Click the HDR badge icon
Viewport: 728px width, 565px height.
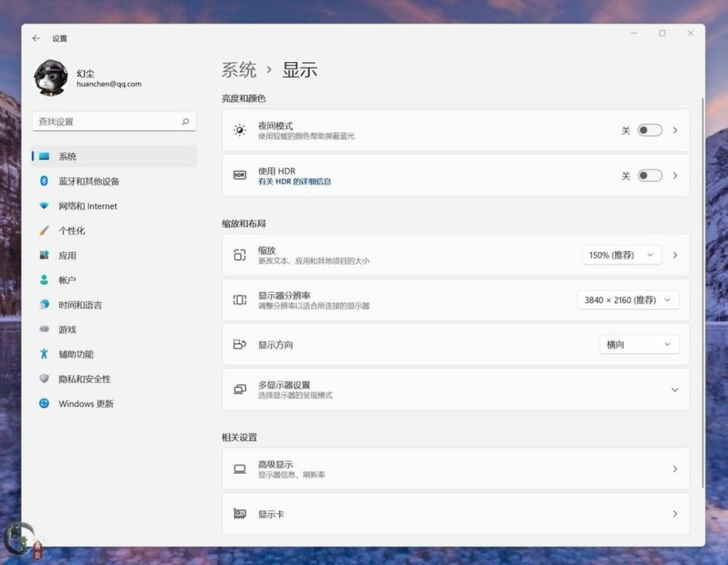point(240,175)
